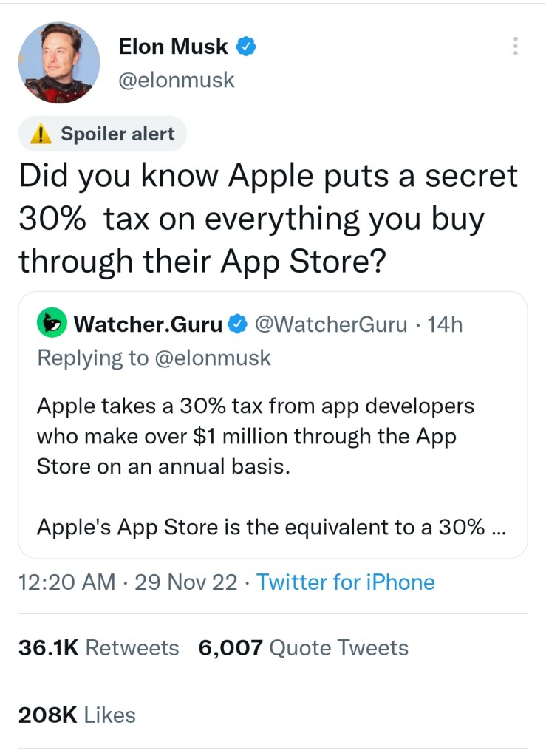Click the Twitter for iPhone source link
This screenshot has width=546, height=756.
[345, 582]
